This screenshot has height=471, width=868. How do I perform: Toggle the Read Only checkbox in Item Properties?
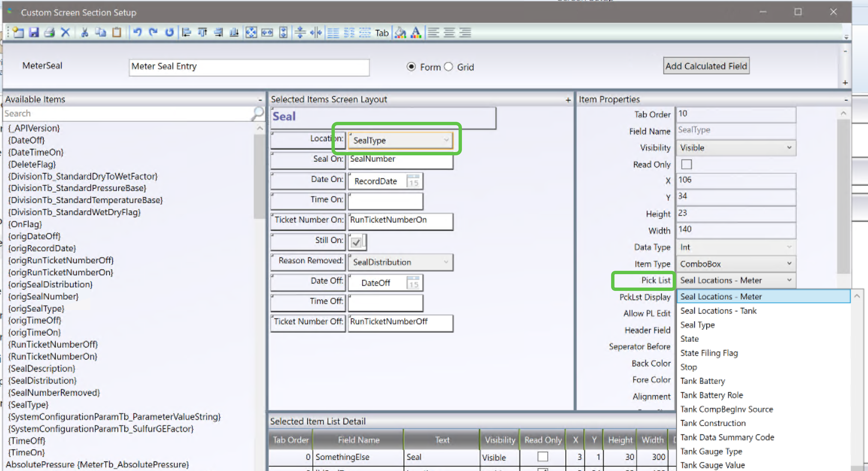tap(686, 164)
